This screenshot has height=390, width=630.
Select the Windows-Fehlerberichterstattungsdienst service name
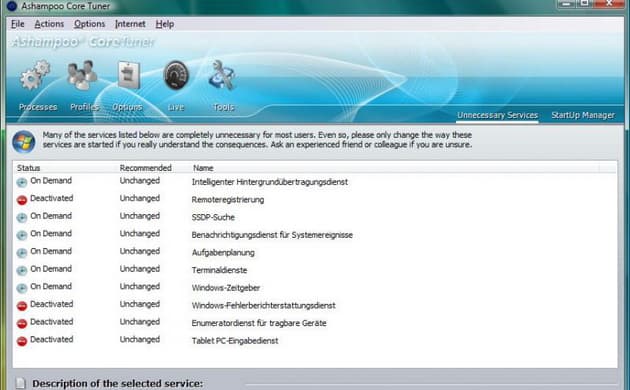pyautogui.click(x=264, y=306)
